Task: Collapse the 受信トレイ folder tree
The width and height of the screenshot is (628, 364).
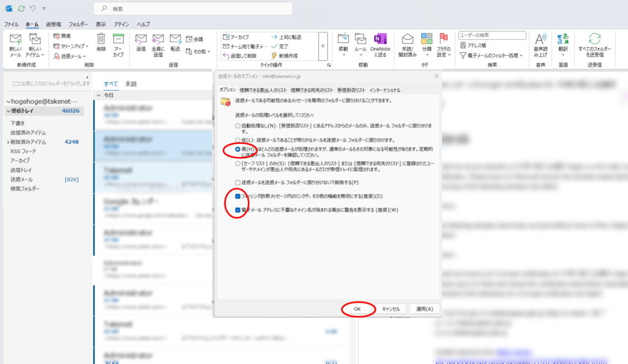Action: 8,111
